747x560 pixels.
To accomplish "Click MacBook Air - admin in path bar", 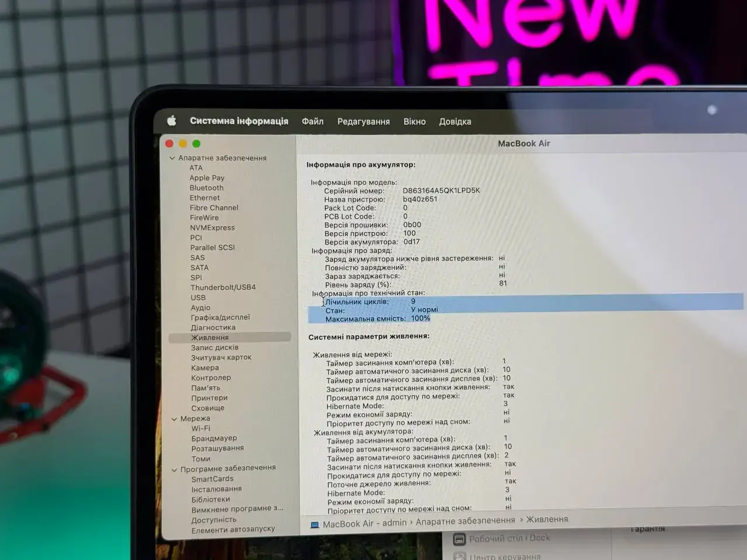I will click(365, 523).
